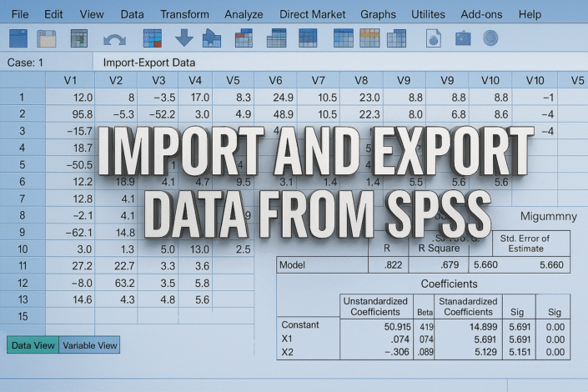Click the cell containing 17.0
The width and height of the screenshot is (588, 392).
(x=195, y=98)
